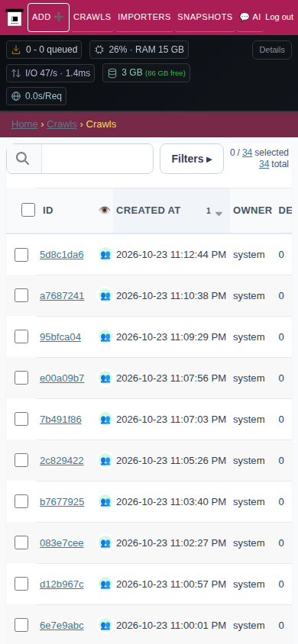Click the 34 selected count link
Viewport: 298px width, 644px height.
247,153
